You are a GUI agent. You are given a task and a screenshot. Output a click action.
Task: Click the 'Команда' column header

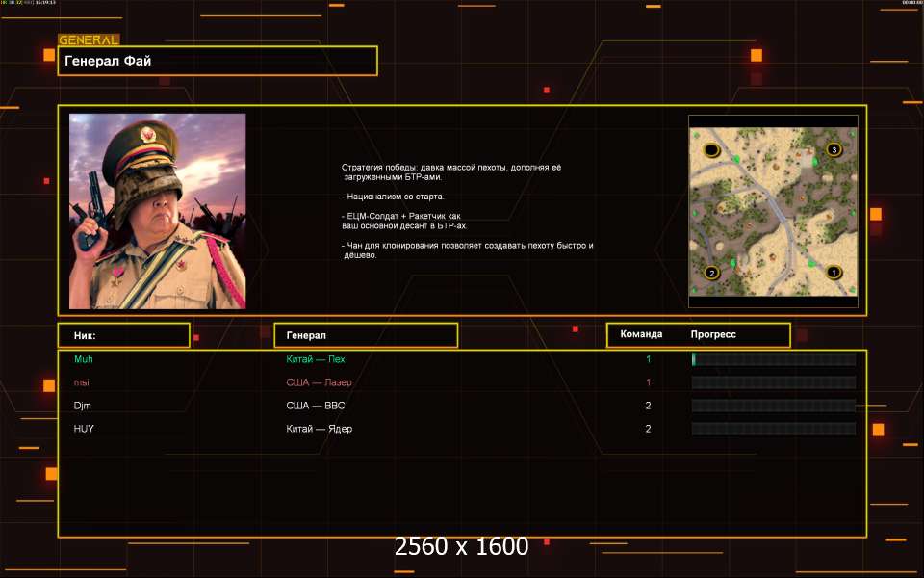pyautogui.click(x=641, y=335)
